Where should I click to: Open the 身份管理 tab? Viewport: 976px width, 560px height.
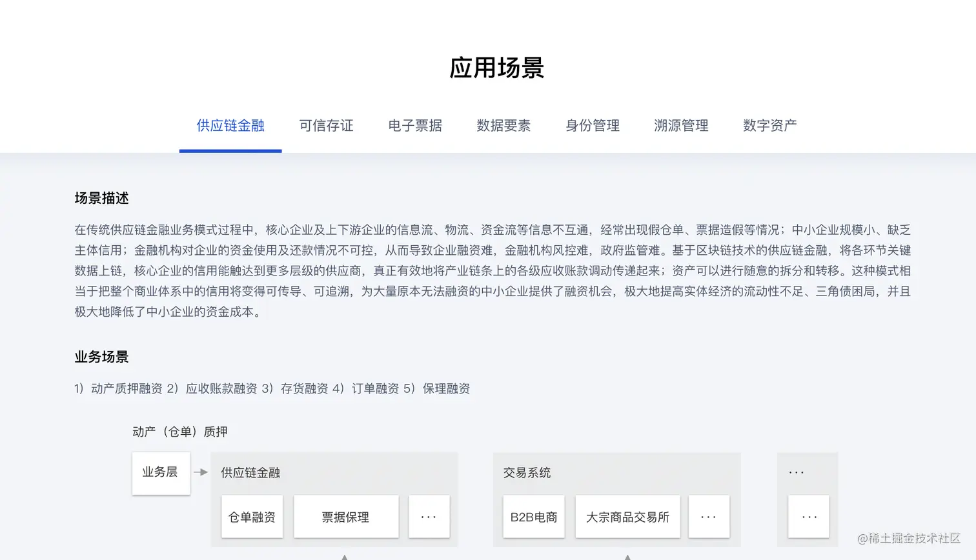click(x=593, y=126)
